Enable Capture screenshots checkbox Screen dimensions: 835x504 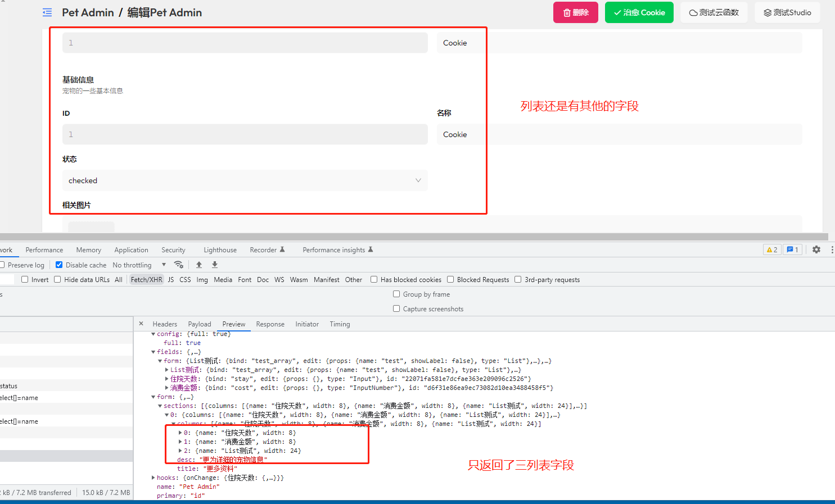396,308
